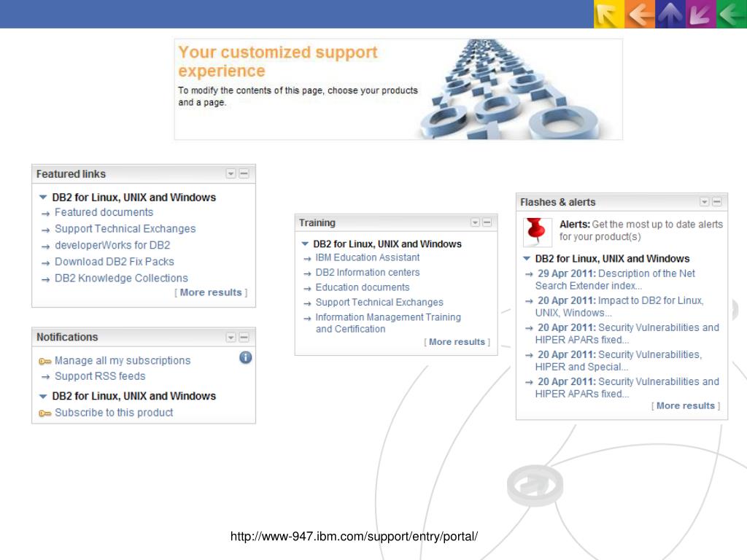Open Support Technical Exchanges in Training panel
This screenshot has width=747, height=560.
point(379,303)
